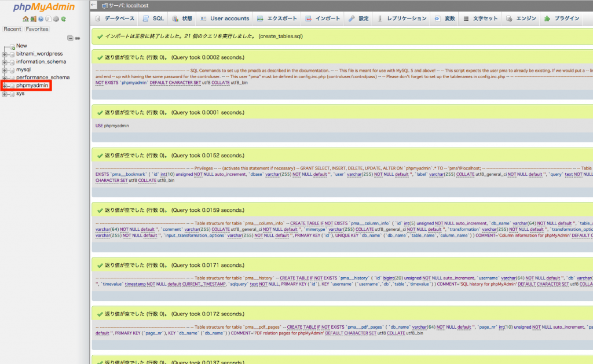Open phpMyAdmin documentation help icon
Screen dimensions: 593x364
[41, 19]
